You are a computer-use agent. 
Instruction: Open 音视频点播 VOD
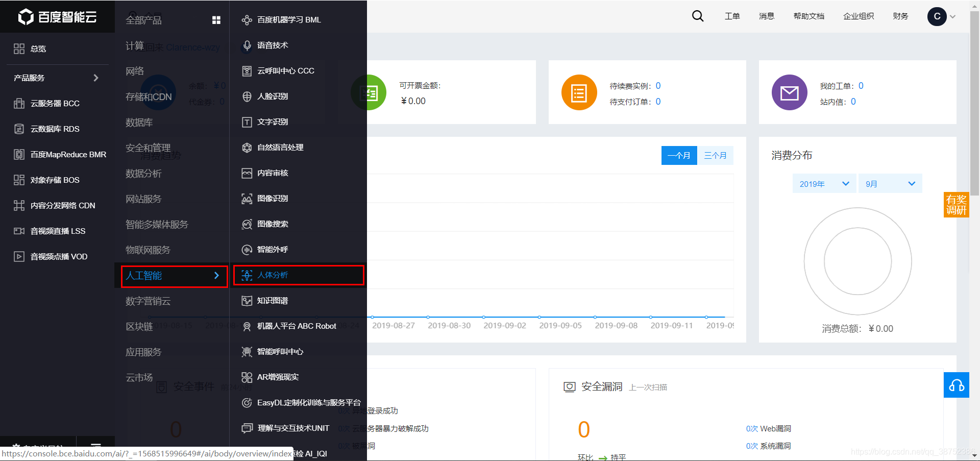tap(51, 256)
